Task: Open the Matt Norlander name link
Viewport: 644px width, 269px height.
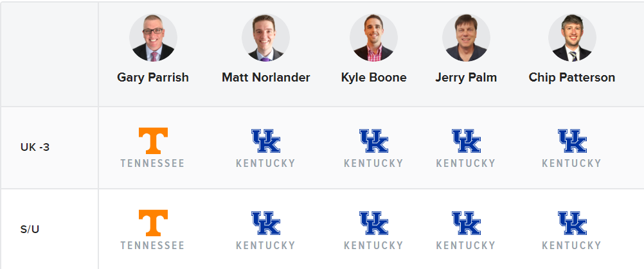Action: (x=265, y=78)
